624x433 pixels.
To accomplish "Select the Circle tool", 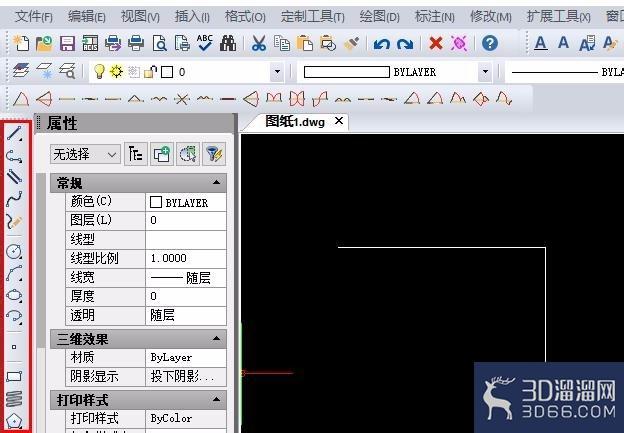I will tap(14, 251).
